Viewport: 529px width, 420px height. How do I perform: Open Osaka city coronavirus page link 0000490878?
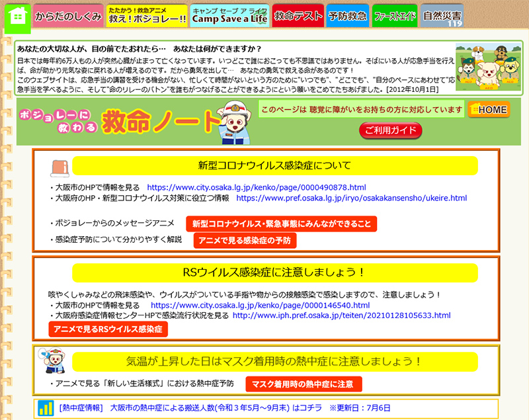pyautogui.click(x=256, y=187)
